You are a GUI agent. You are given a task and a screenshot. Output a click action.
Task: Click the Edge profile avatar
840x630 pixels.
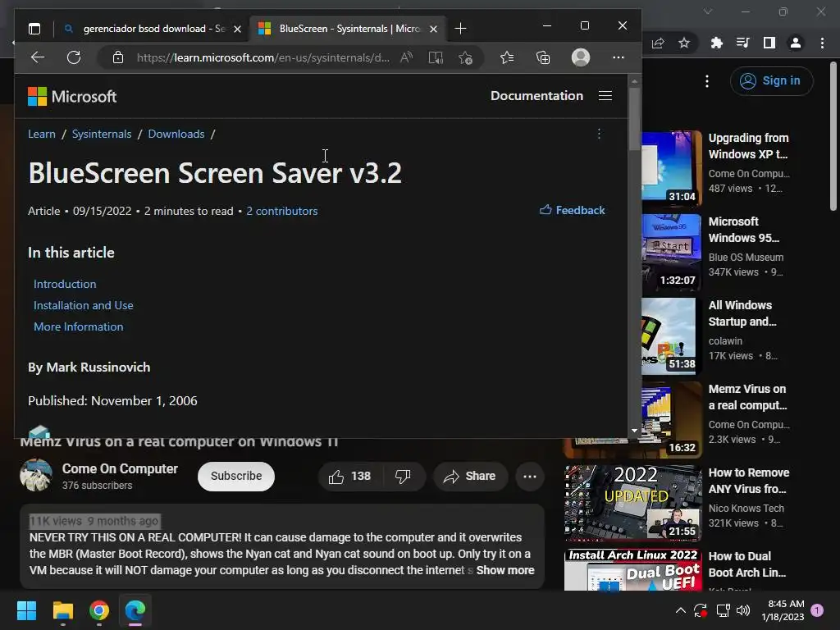click(581, 57)
